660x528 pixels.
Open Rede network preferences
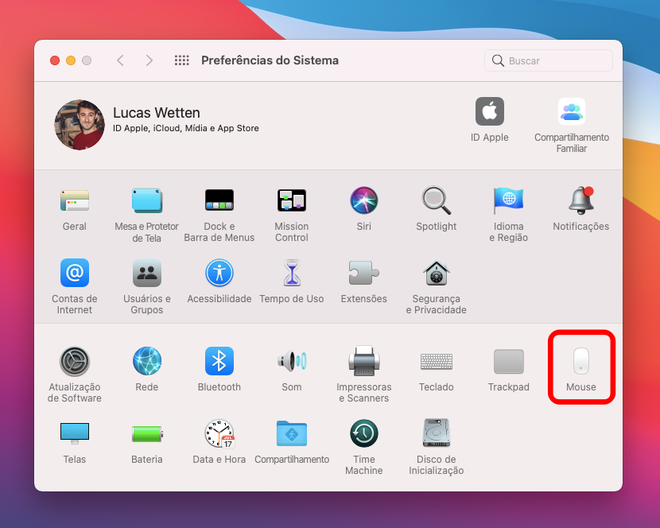(x=147, y=361)
